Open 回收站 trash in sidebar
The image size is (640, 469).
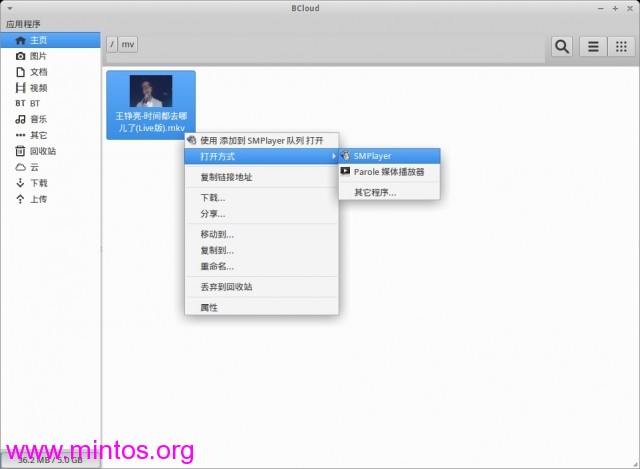pos(51,151)
